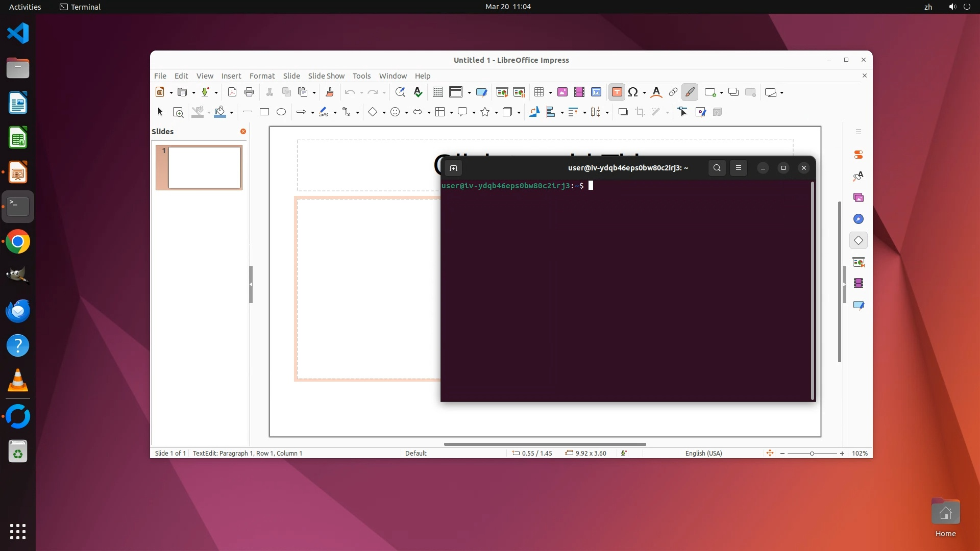Expand the Insert Table dropdown arrow
Viewport: 980px width, 551px height.
click(550, 93)
